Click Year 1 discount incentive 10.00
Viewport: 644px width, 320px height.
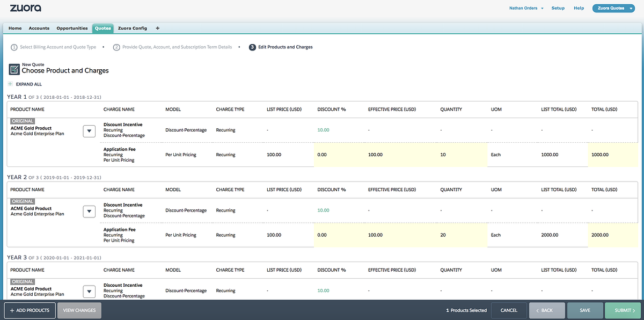pyautogui.click(x=323, y=130)
